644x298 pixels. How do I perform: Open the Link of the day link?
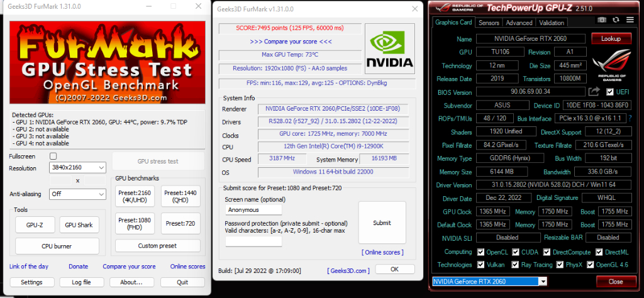tap(29, 267)
